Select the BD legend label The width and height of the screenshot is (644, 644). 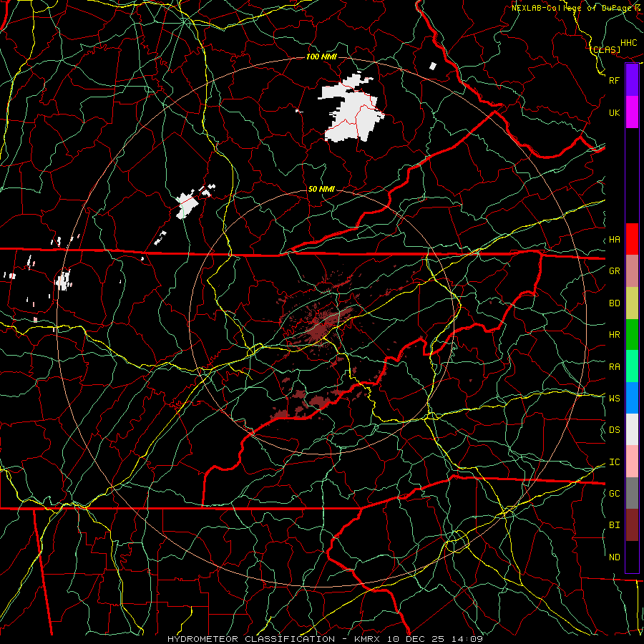(614, 303)
